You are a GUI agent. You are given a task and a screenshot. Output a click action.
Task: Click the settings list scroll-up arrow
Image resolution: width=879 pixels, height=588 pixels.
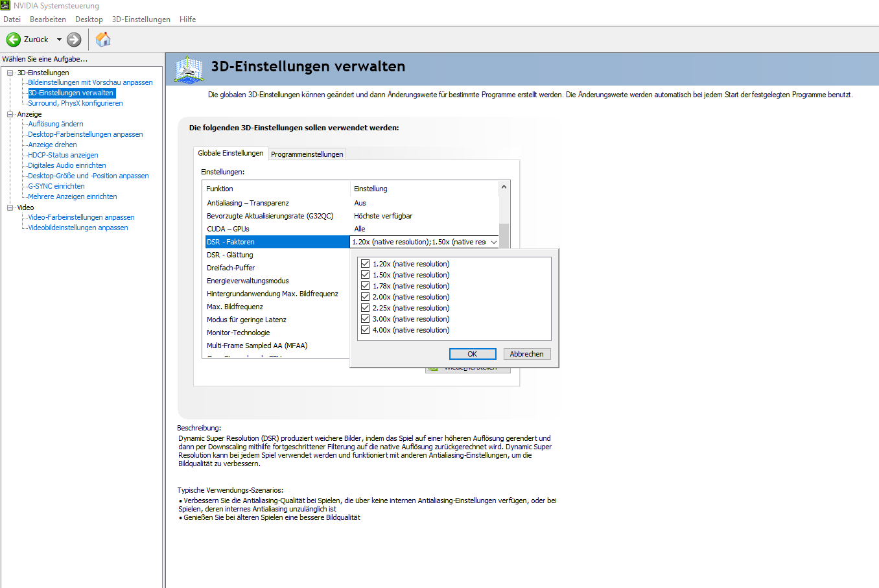coord(504,187)
